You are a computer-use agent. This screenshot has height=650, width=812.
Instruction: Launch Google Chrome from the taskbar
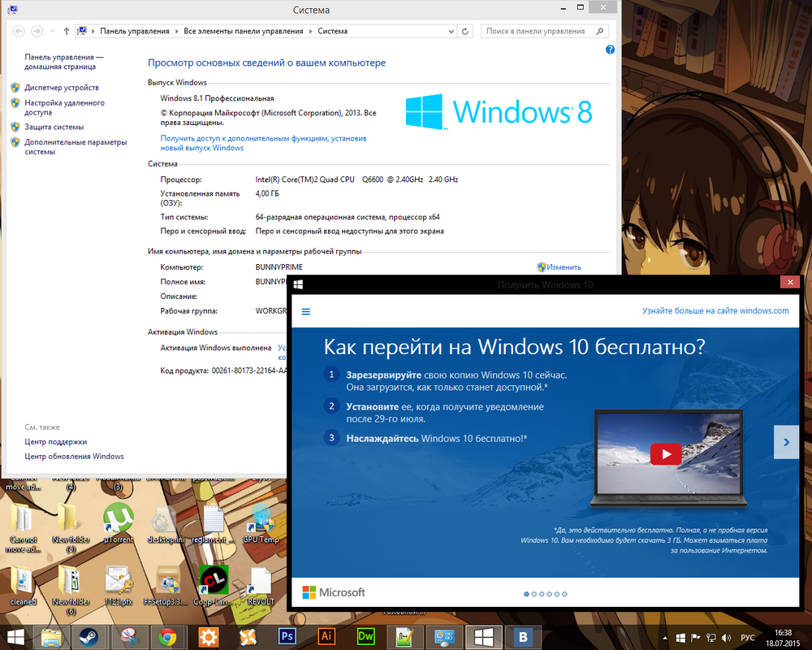click(168, 636)
